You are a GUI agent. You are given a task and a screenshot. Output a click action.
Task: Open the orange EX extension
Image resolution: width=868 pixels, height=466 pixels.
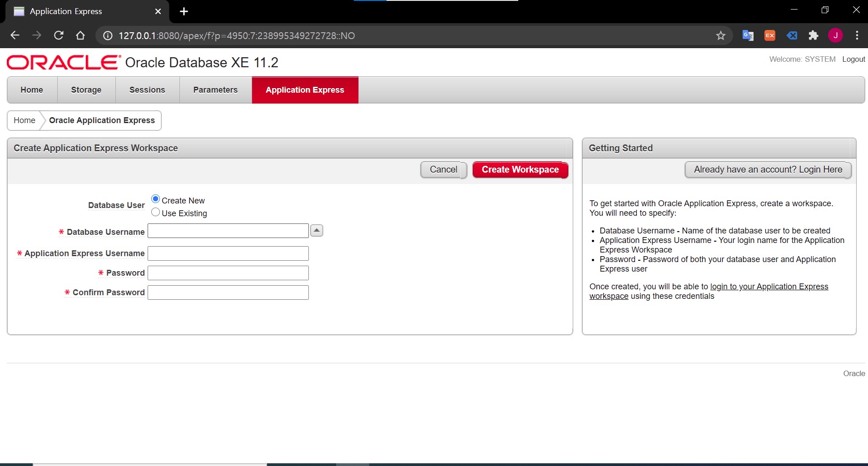pyautogui.click(x=770, y=35)
